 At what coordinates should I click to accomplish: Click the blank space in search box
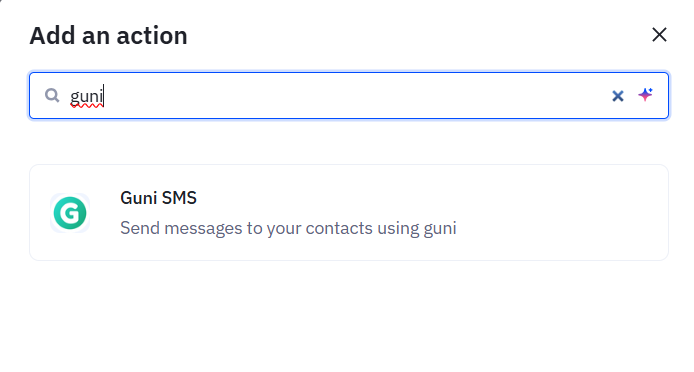354,96
